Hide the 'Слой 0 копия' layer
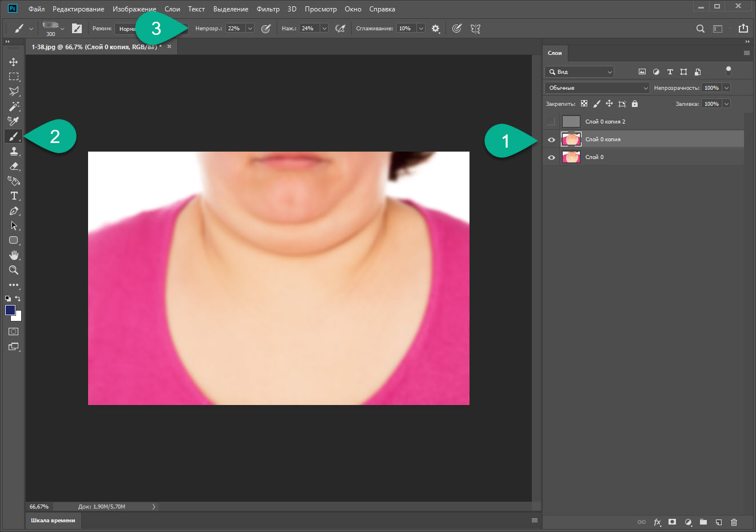This screenshot has height=532, width=756. tap(551, 140)
